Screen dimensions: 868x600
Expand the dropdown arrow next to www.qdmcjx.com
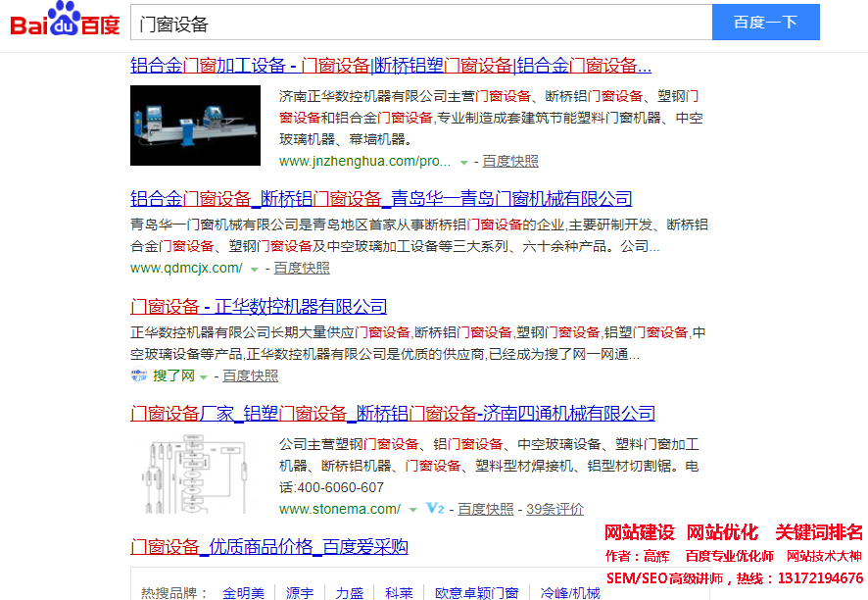[255, 269]
